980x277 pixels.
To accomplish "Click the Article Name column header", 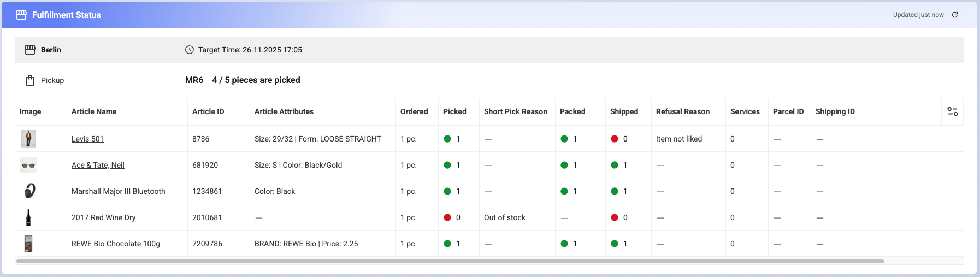I will pos(94,111).
